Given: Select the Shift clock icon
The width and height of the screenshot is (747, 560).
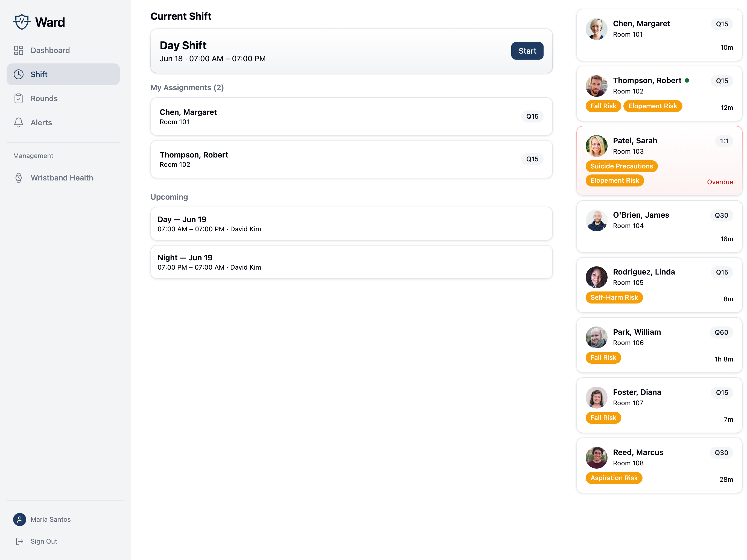Looking at the screenshot, I should pyautogui.click(x=19, y=74).
